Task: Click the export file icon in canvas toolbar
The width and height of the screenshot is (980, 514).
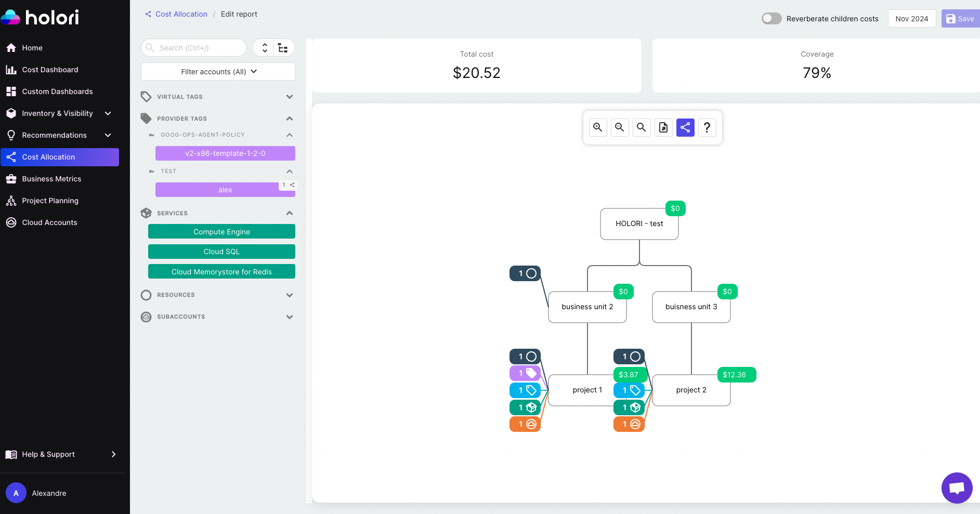Action: (x=663, y=127)
